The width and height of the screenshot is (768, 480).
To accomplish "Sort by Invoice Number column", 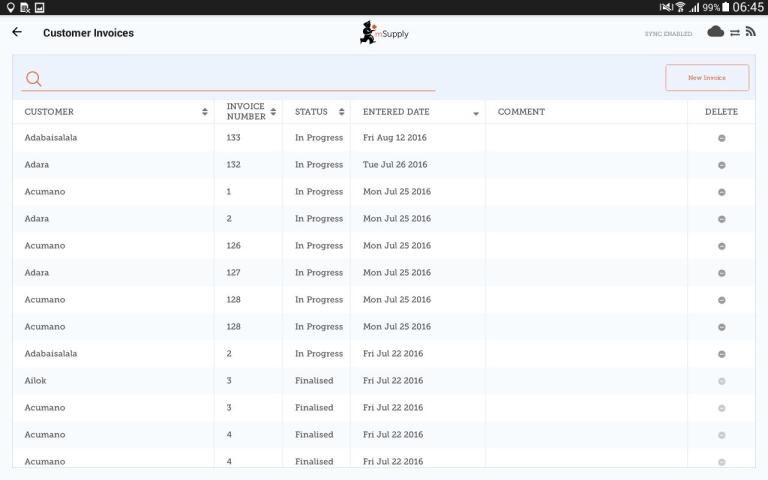I will click(249, 112).
